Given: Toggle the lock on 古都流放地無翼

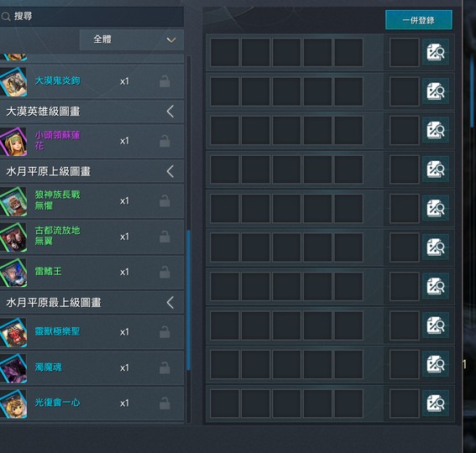Looking at the screenshot, I should pos(165,237).
